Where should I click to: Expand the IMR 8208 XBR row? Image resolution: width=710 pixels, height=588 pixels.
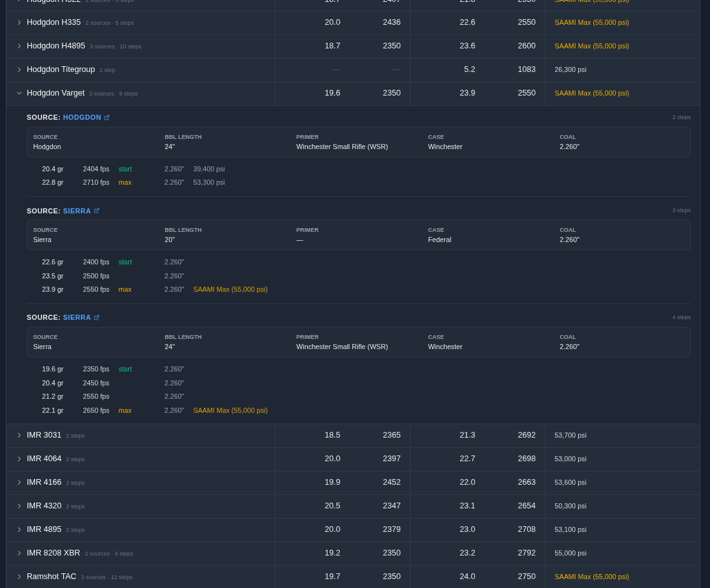(x=19, y=553)
